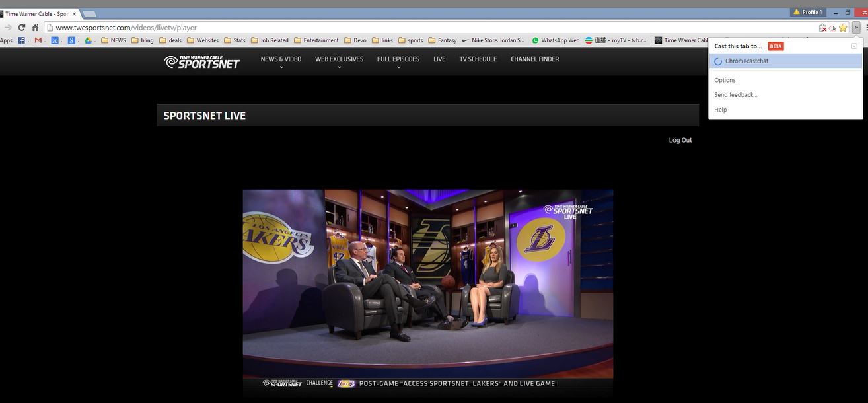Image resolution: width=868 pixels, height=403 pixels.
Task: Click the Time Warner Cable SportsNet logo
Action: click(201, 61)
